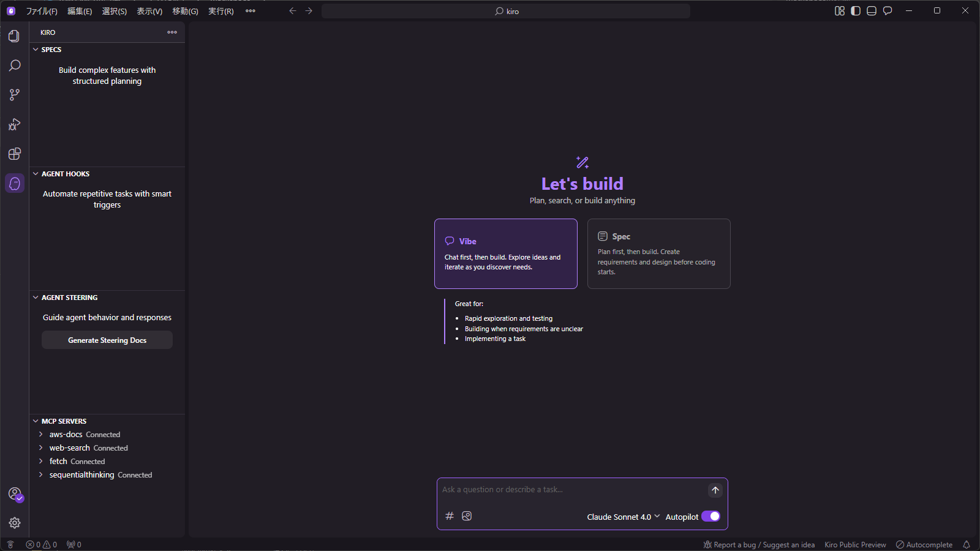Open the Claude Sonnet 4.0 model dropdown
The height and width of the screenshot is (551, 980).
click(624, 517)
